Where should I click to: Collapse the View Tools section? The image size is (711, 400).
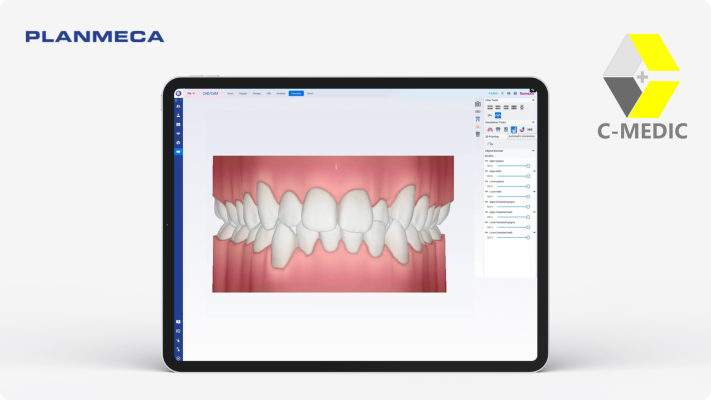(533, 100)
